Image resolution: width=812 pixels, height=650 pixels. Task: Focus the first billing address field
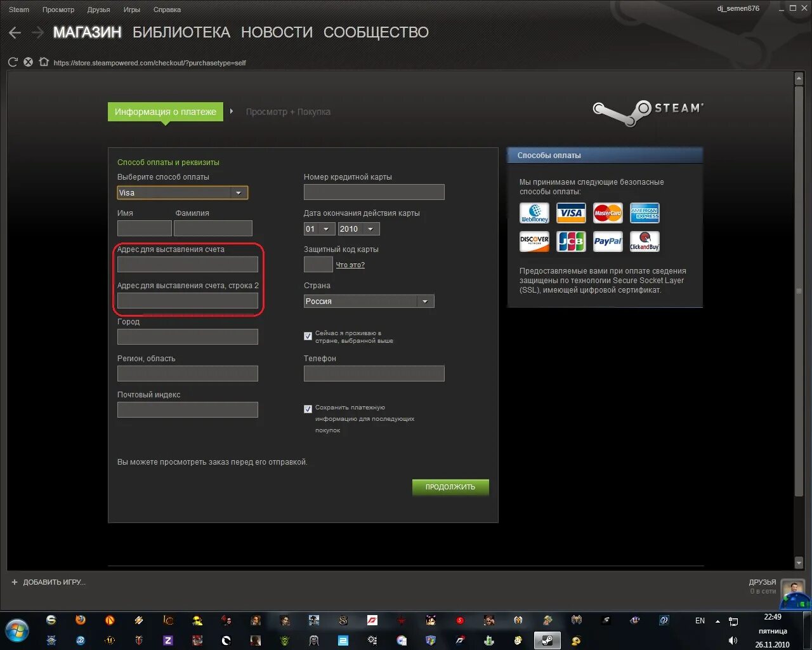click(x=188, y=265)
